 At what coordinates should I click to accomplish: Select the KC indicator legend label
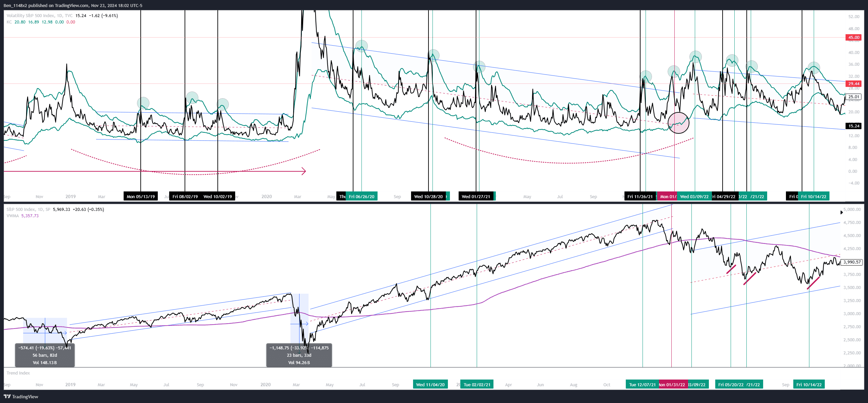9,22
